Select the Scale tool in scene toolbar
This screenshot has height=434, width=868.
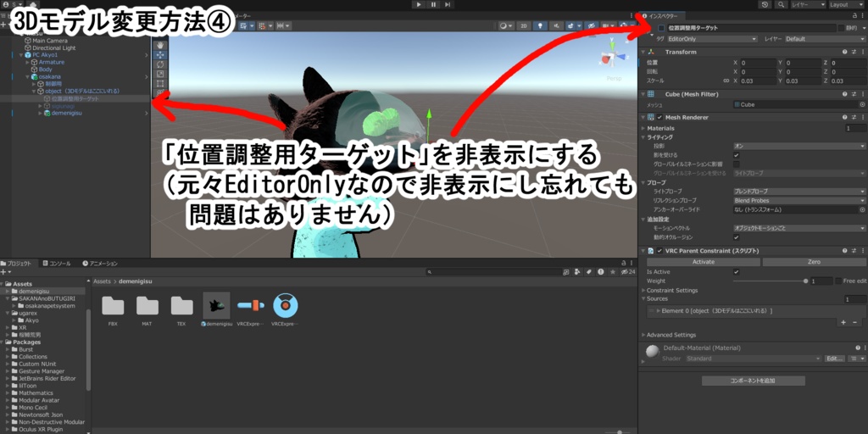pos(160,74)
